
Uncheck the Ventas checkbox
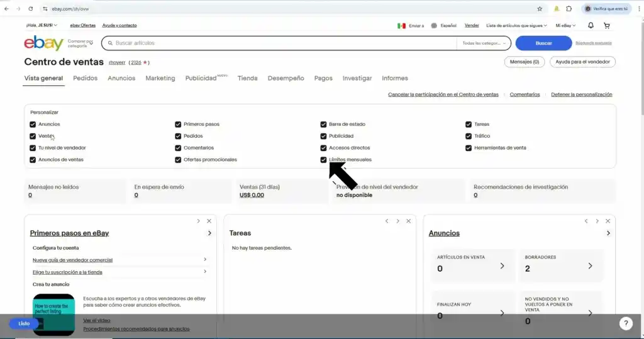(x=33, y=136)
